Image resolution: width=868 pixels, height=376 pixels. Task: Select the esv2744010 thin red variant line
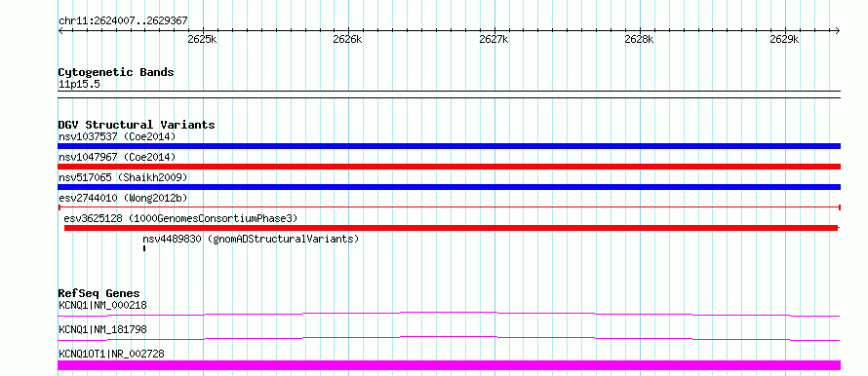(449, 207)
